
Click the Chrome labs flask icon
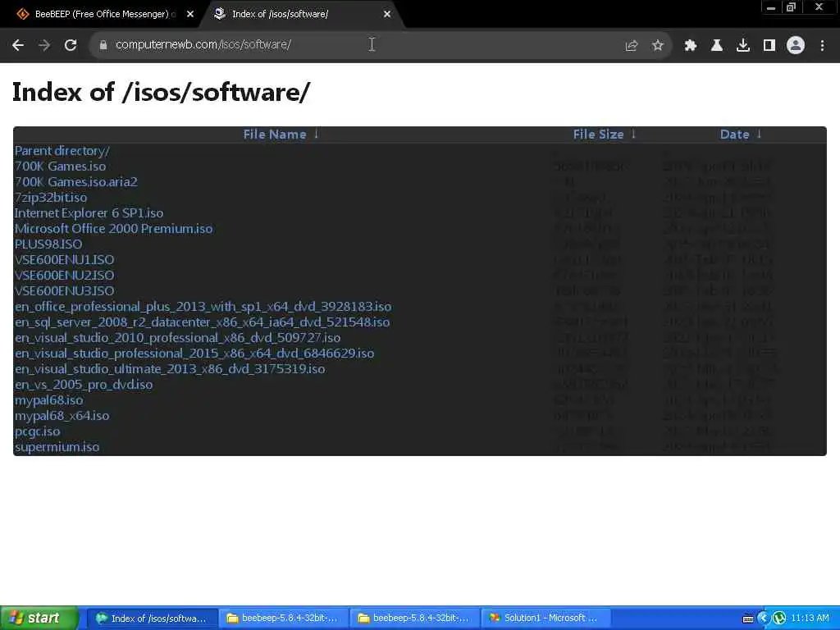point(716,46)
